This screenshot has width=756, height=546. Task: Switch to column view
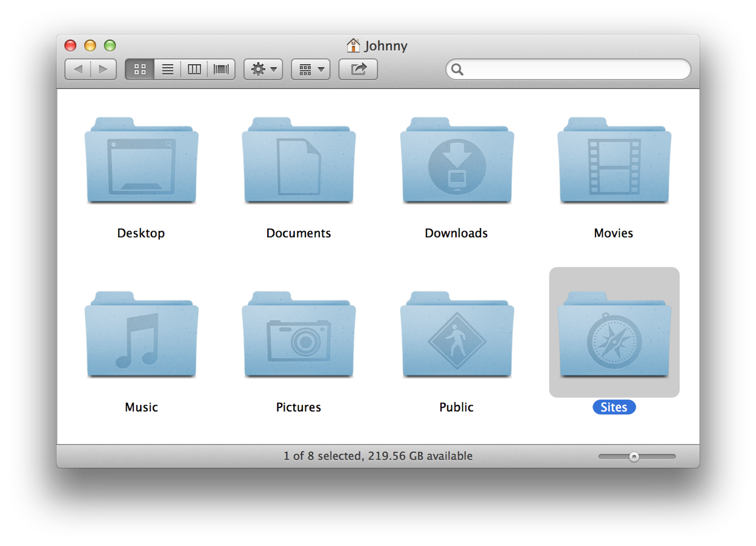[194, 69]
